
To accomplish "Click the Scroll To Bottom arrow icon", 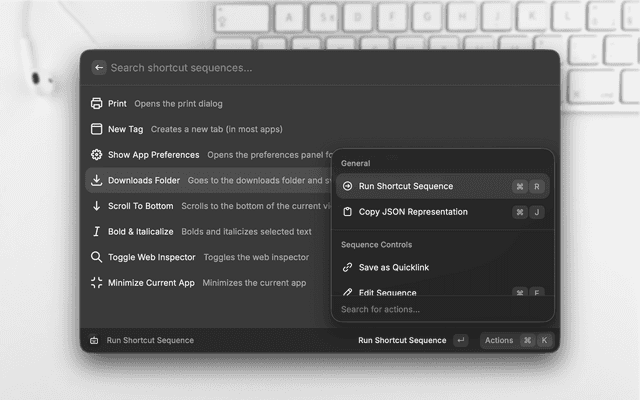I will [97, 206].
